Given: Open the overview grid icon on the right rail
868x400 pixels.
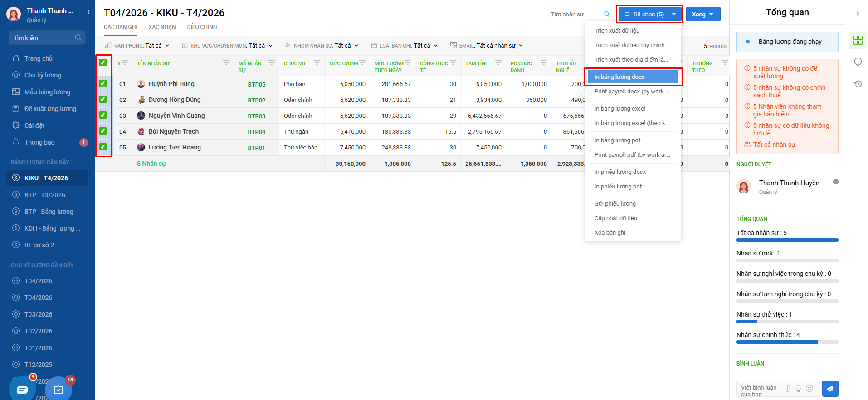Looking at the screenshot, I should pos(858,40).
